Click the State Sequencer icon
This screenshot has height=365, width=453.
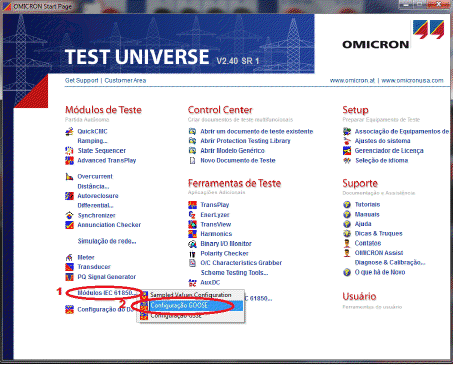click(x=69, y=151)
